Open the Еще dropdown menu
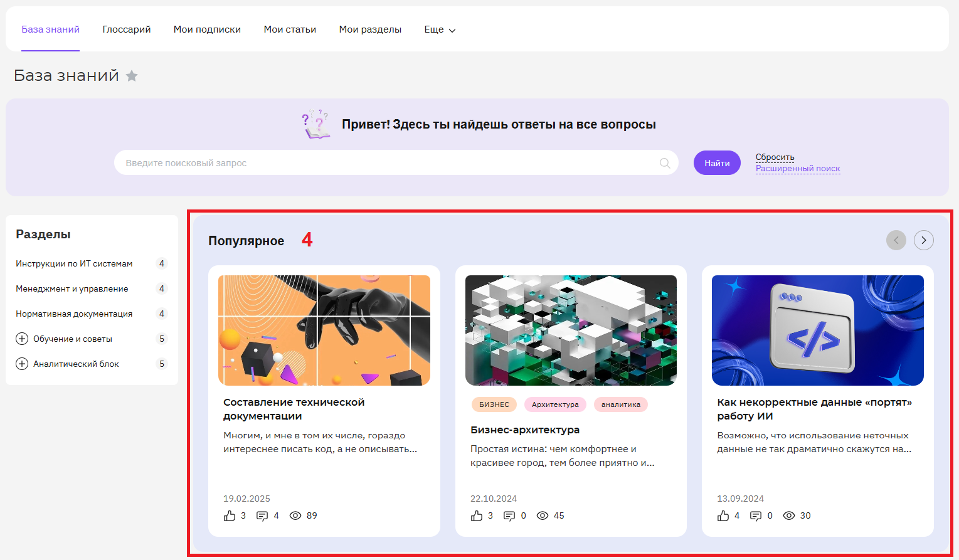The height and width of the screenshot is (560, 959). (x=440, y=29)
